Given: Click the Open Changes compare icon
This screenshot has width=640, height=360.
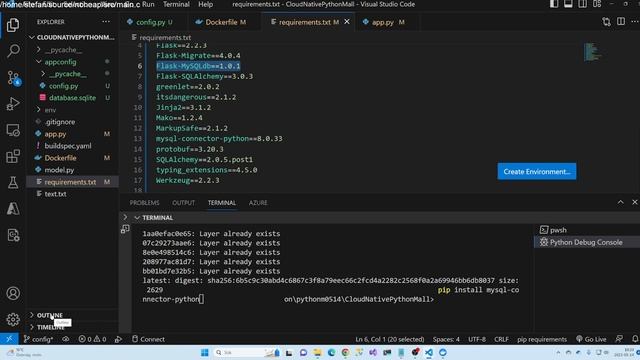Looking at the screenshot, I should (607, 22).
